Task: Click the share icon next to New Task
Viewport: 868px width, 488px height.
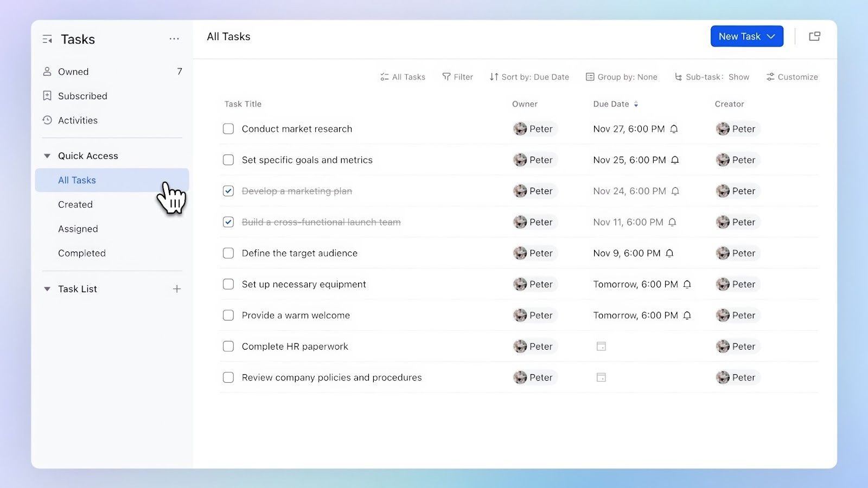Action: point(814,36)
